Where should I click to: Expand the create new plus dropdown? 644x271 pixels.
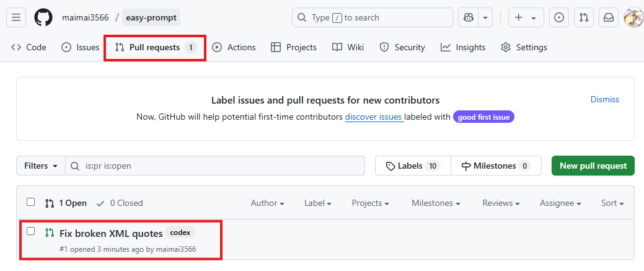526,18
